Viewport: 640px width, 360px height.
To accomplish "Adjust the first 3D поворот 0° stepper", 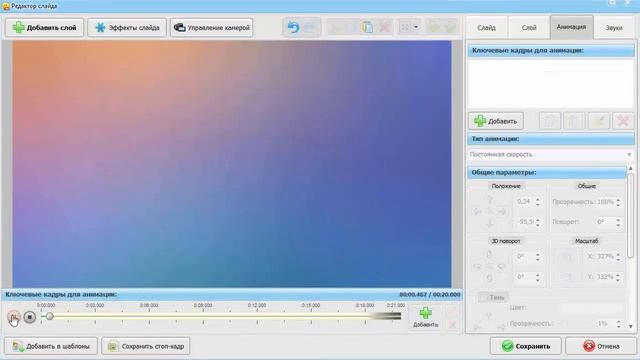I will (538, 257).
